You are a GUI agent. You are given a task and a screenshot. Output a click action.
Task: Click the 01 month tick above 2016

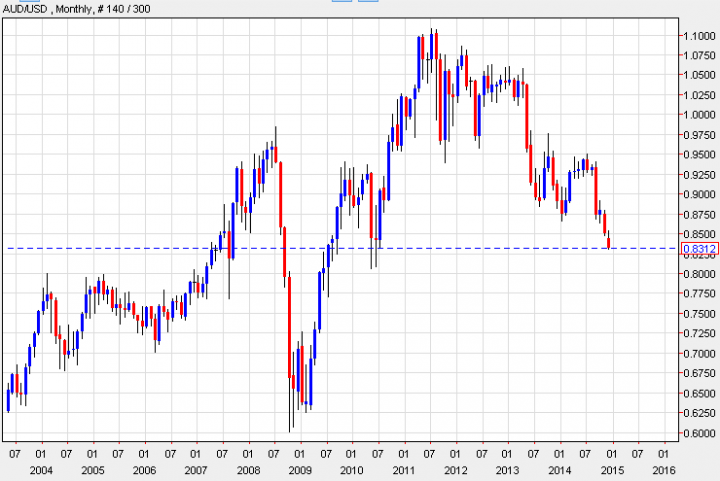664,454
